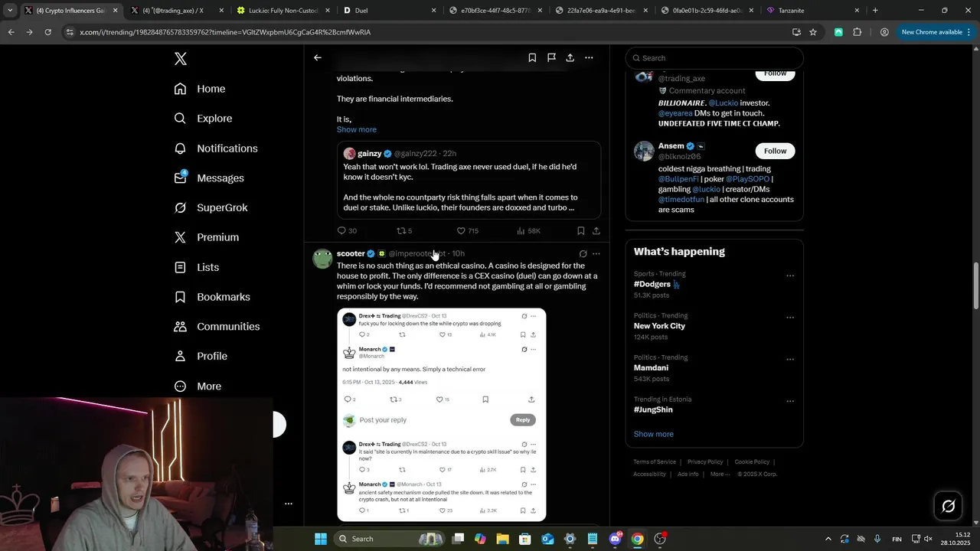Share the post with 715 likes
Viewport: 980px width, 551px height.
(x=596, y=230)
